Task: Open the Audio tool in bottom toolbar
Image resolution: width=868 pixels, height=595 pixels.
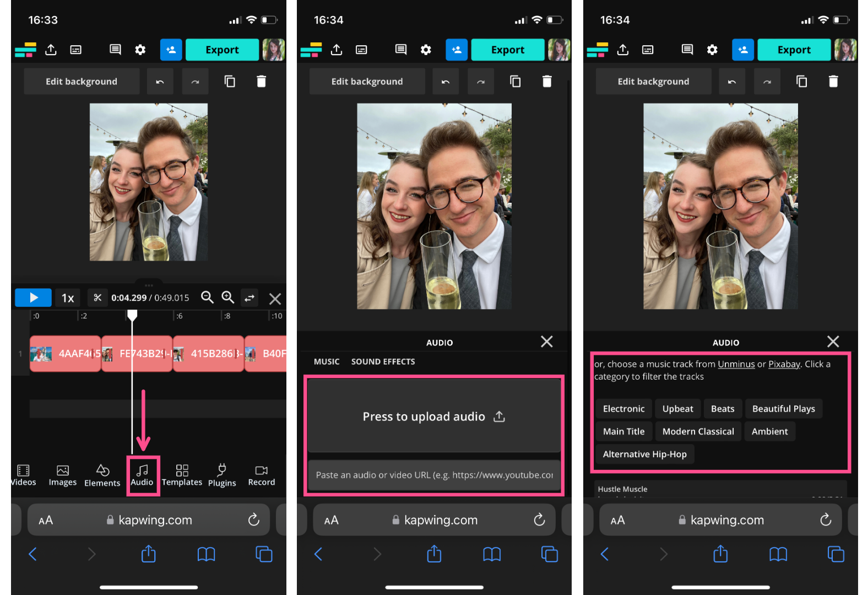Action: pos(142,475)
